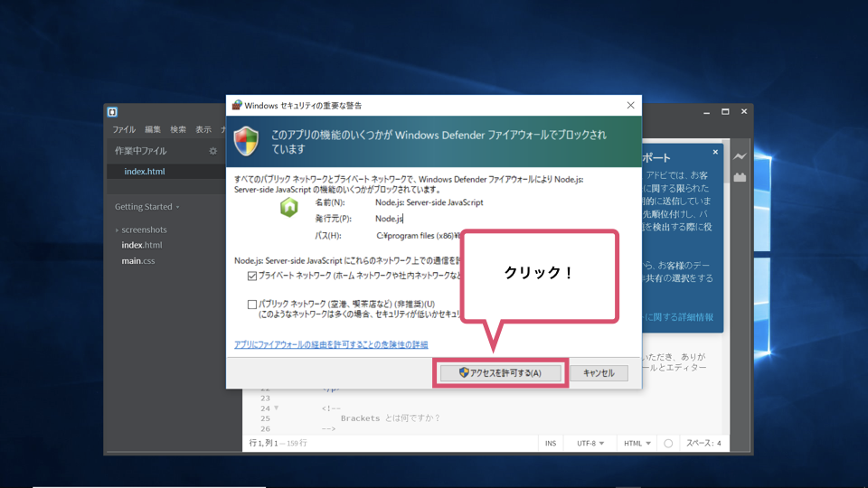Open the 表示 menu in Brackets
The width and height of the screenshot is (868, 488).
(x=203, y=129)
